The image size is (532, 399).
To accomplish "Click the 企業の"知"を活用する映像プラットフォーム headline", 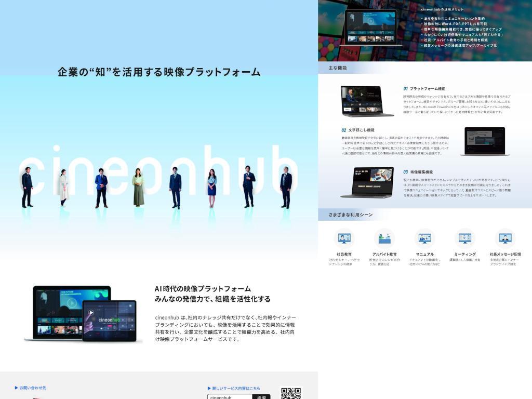I will click(x=159, y=72).
